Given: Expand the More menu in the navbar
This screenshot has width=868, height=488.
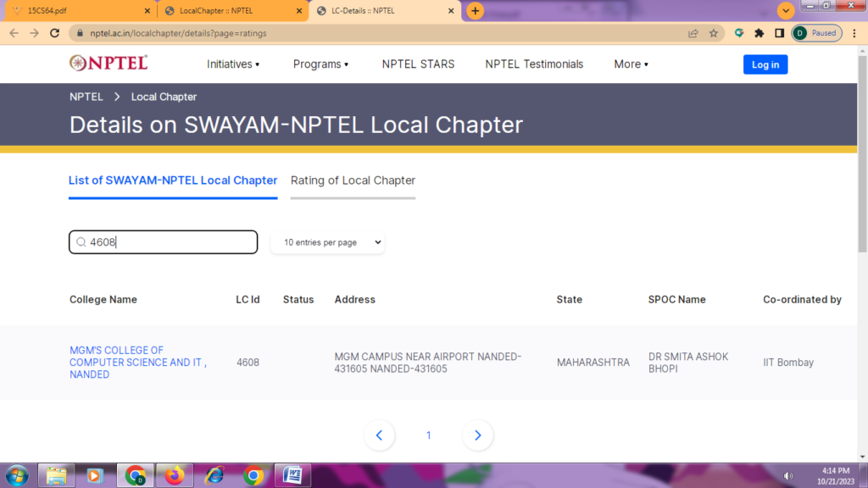Looking at the screenshot, I should [x=631, y=64].
